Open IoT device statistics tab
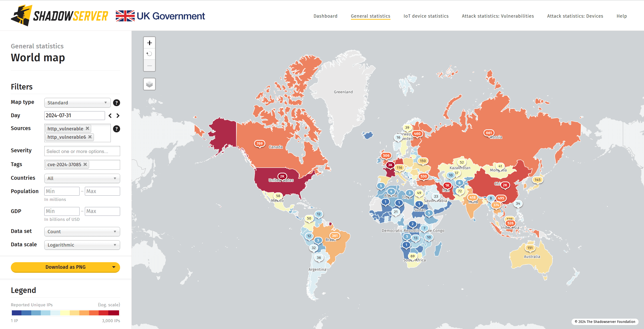The height and width of the screenshot is (329, 644). pos(426,16)
